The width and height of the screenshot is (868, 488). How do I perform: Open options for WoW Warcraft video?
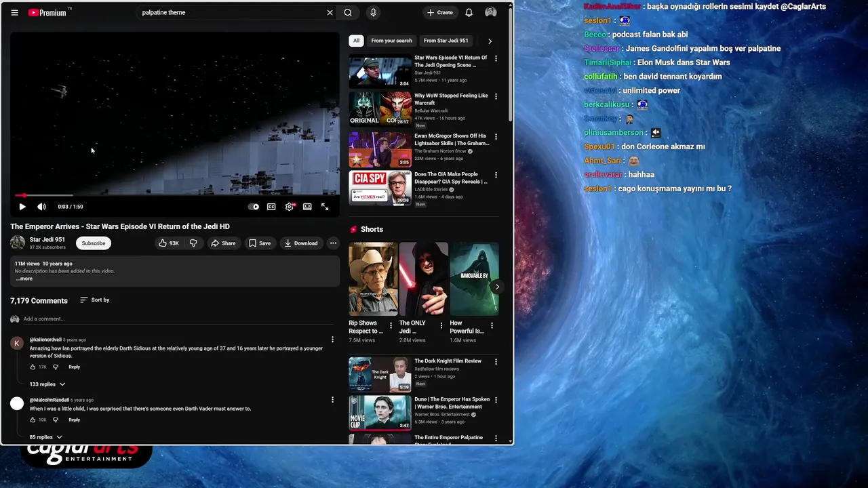click(x=496, y=97)
